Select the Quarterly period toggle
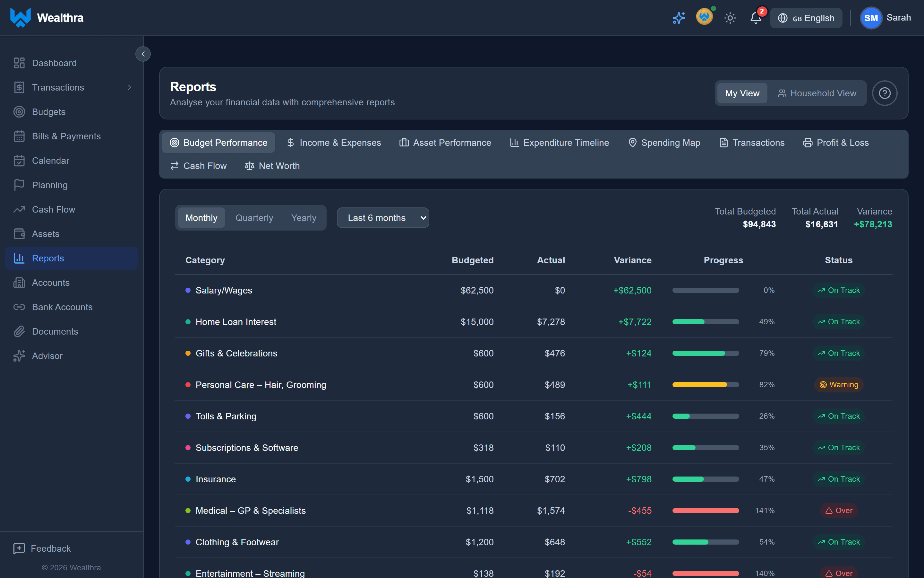The image size is (924, 578). coord(254,218)
